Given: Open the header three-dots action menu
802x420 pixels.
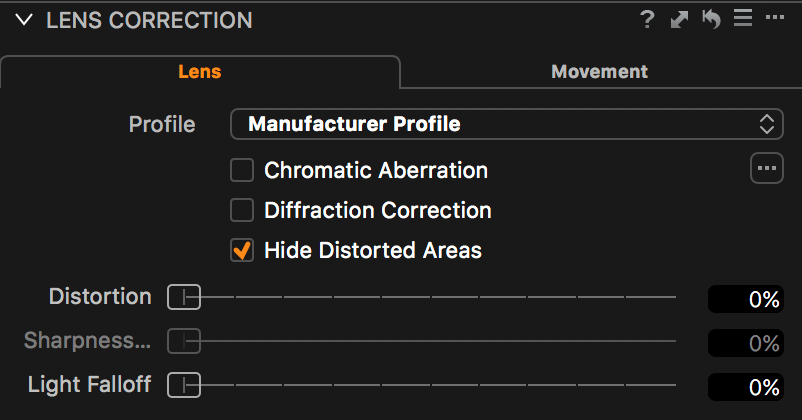Looking at the screenshot, I should click(775, 17).
